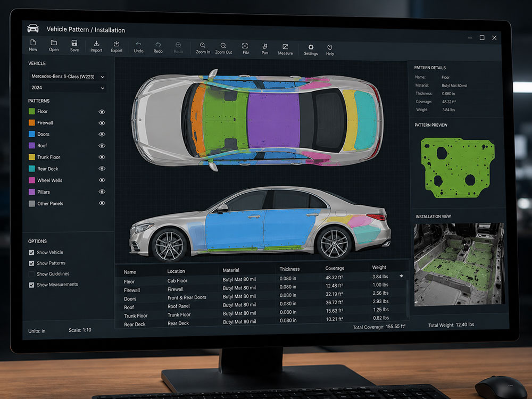Click the '0.82 lbs' weight cell

pos(381,318)
